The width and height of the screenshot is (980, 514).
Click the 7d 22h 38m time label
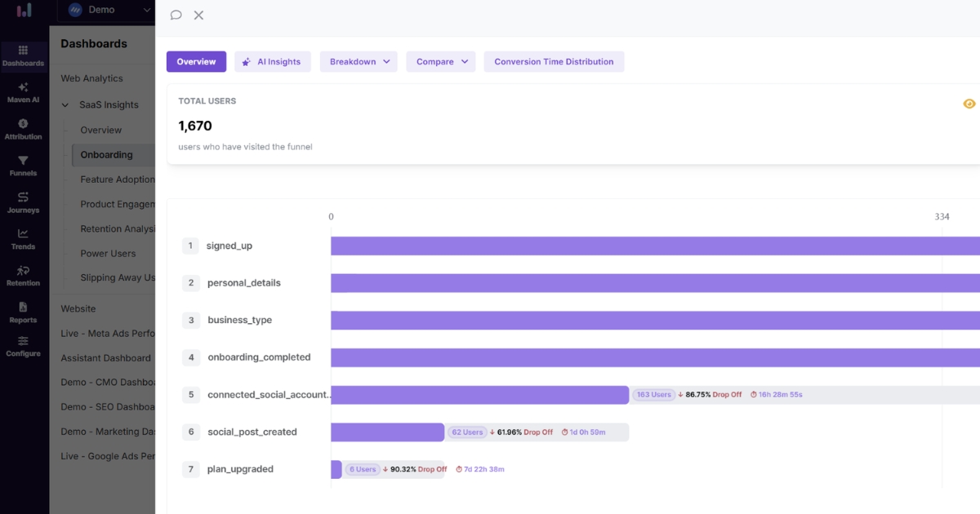click(479, 469)
